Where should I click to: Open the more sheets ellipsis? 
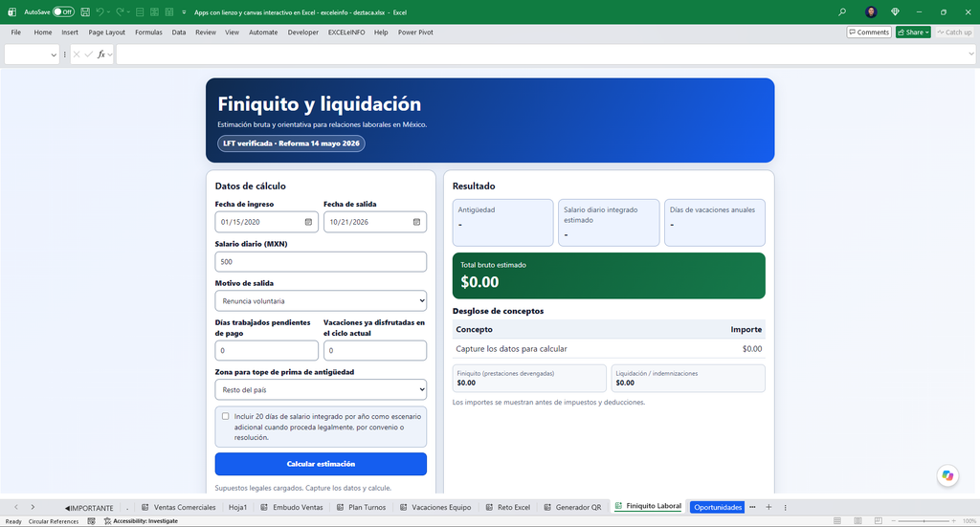pos(752,507)
